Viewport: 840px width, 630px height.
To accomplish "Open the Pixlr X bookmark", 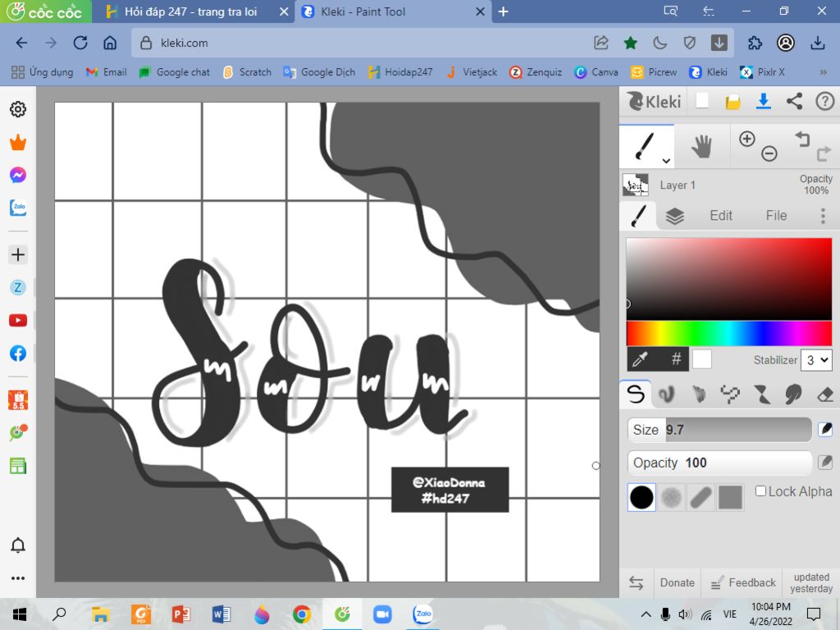I will coord(762,72).
